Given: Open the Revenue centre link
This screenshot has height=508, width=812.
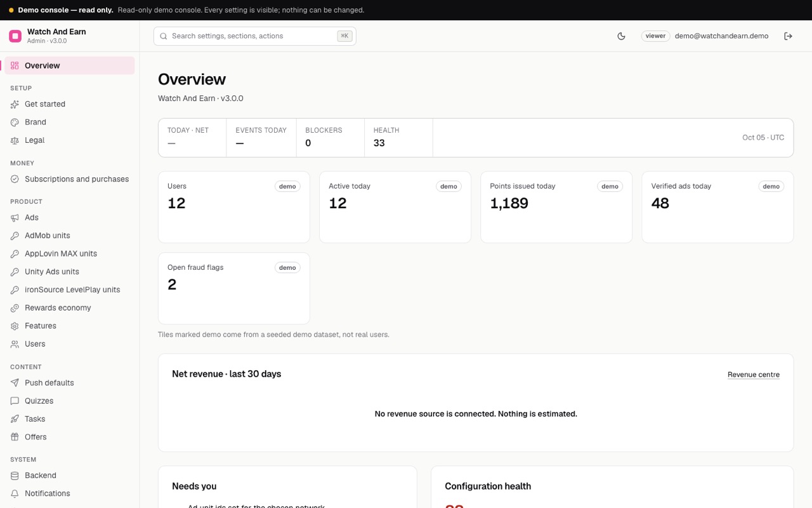Looking at the screenshot, I should click(754, 375).
